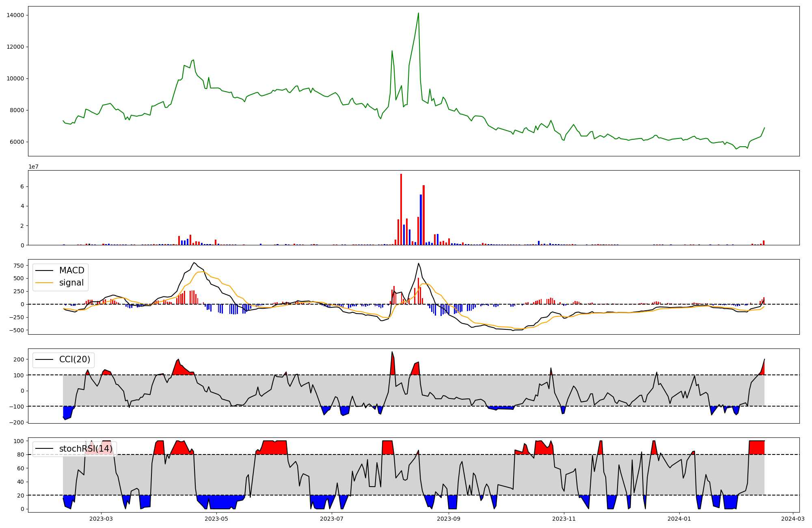Image resolution: width=812 pixels, height=528 pixels.
Task: Click the signal legend entry
Action: 60,283
